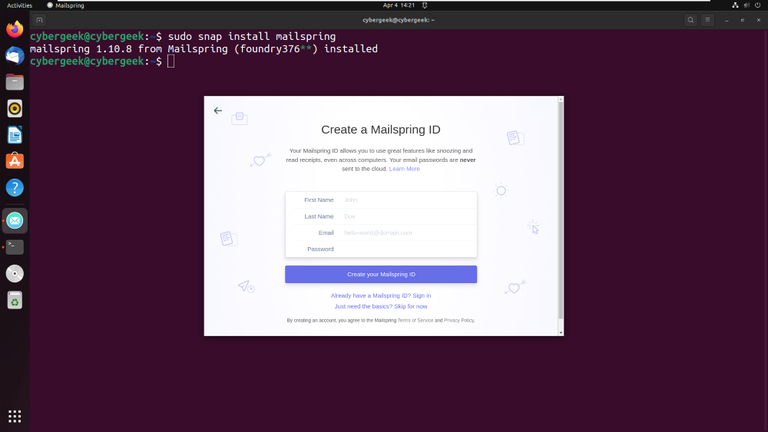Screen dimensions: 768x432
Task: Open the terminal hamburger menu
Action: [707, 20]
